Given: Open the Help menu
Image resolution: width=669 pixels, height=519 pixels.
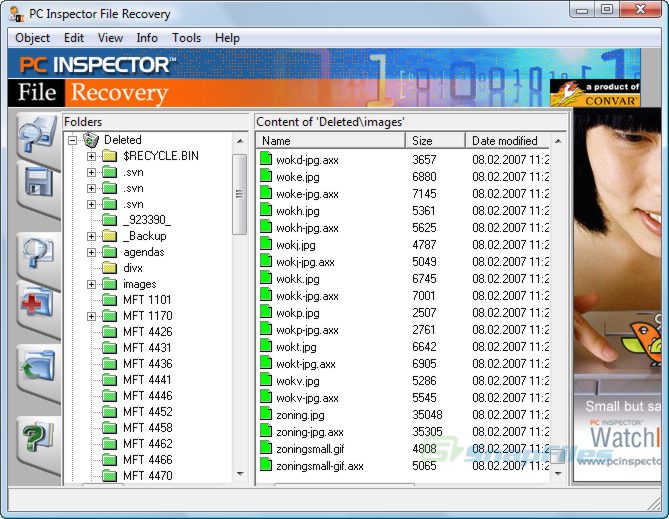Looking at the screenshot, I should pos(227,38).
